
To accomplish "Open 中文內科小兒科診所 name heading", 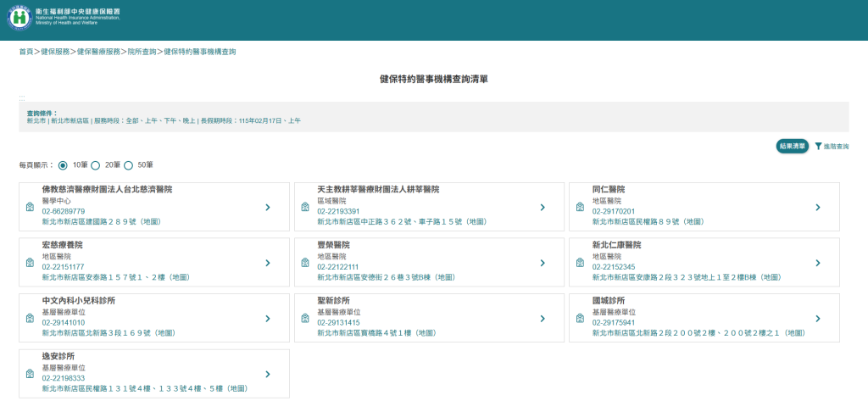I will click(x=79, y=301).
